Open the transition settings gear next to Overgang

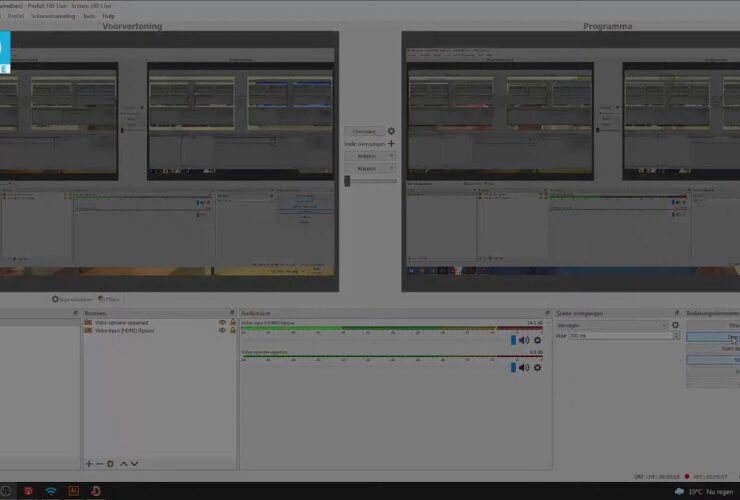391,131
